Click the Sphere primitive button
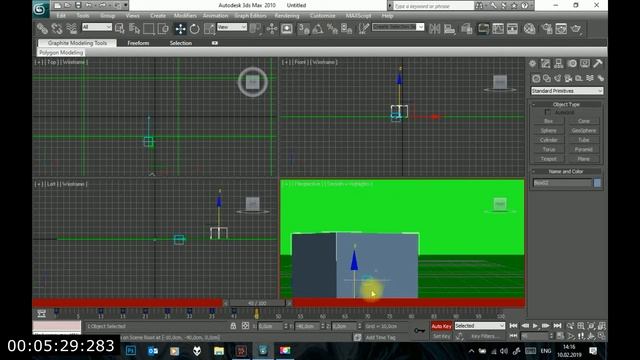 pos(549,131)
